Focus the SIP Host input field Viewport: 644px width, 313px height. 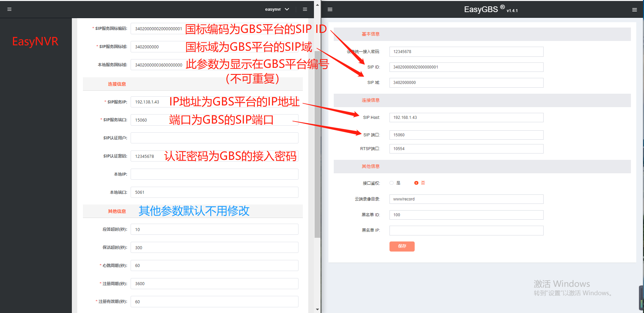coord(466,118)
